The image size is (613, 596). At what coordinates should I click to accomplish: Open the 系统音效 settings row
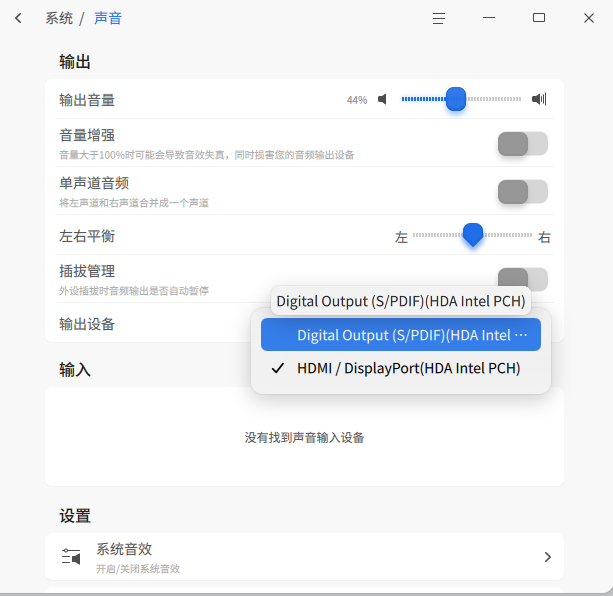tap(304, 557)
